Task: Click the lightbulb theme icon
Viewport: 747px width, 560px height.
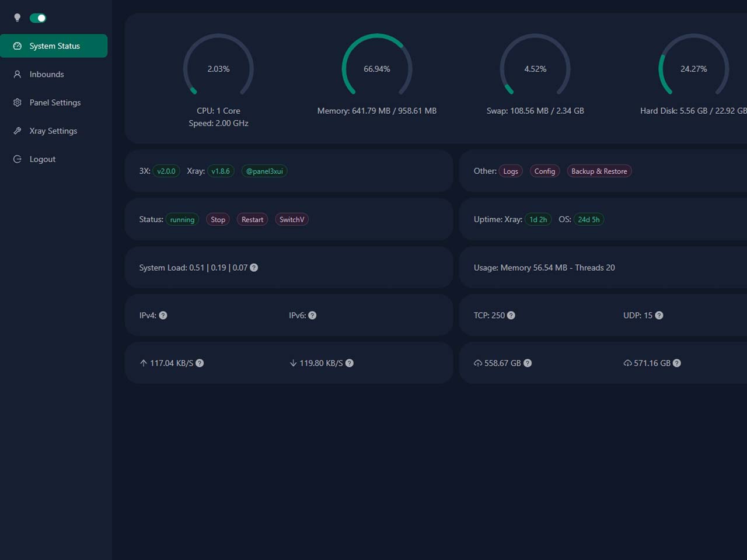Action: tap(17, 18)
